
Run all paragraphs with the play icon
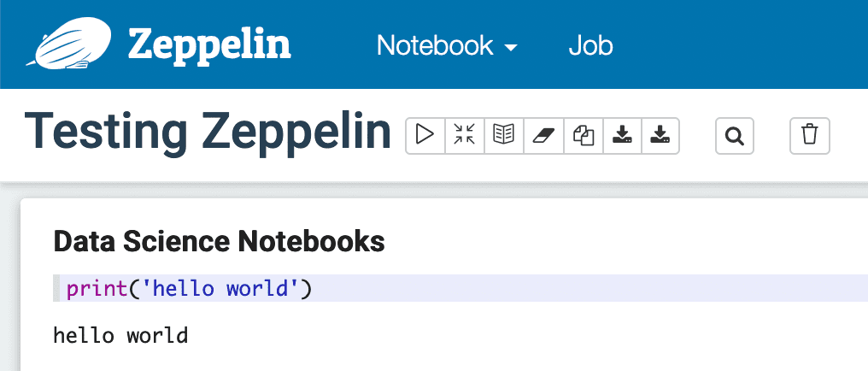point(425,135)
